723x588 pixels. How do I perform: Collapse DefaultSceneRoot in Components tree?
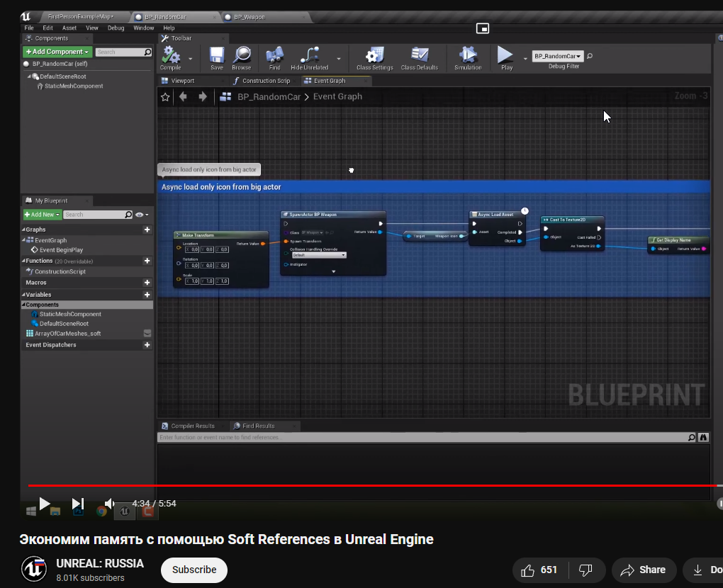(x=29, y=76)
